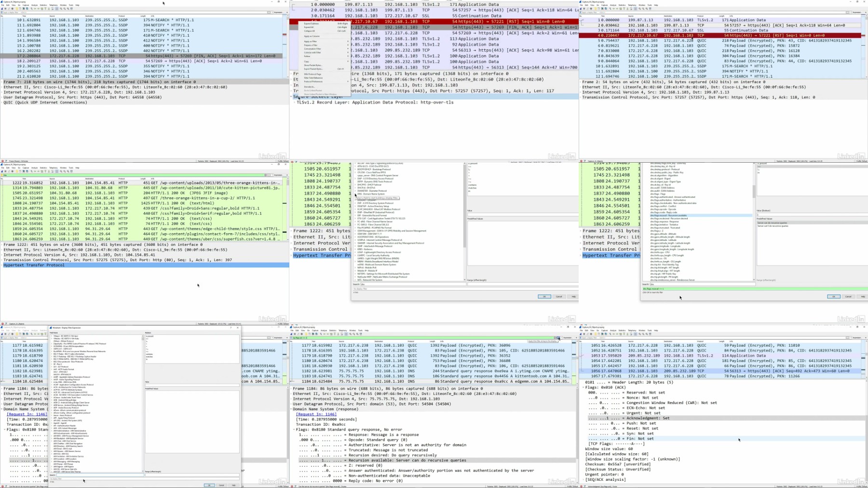Image resolution: width=868 pixels, height=488 pixels.
Task: Click Resize columns icon in frame 1184 DNS window
Action: point(361,334)
